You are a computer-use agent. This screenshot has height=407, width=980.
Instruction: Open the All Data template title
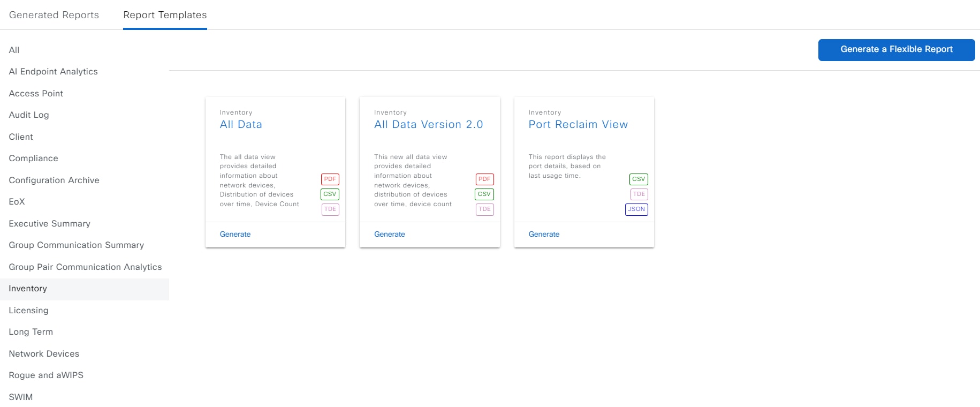[241, 125]
